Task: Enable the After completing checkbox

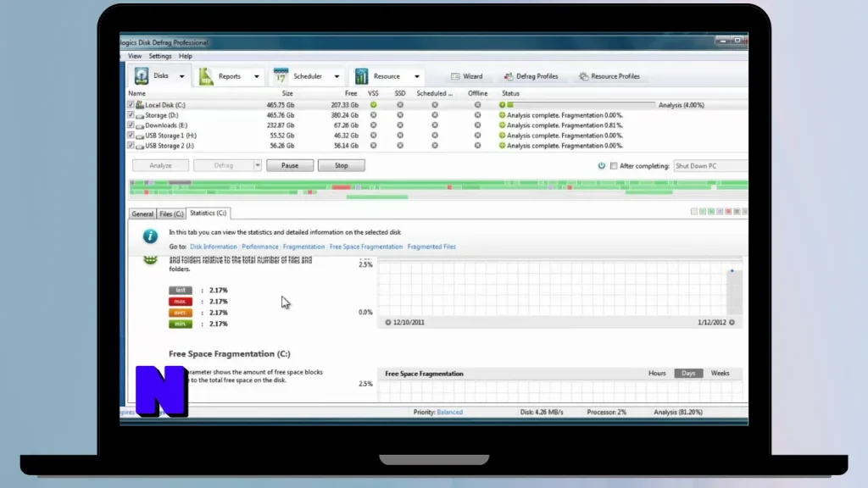Action: 614,165
